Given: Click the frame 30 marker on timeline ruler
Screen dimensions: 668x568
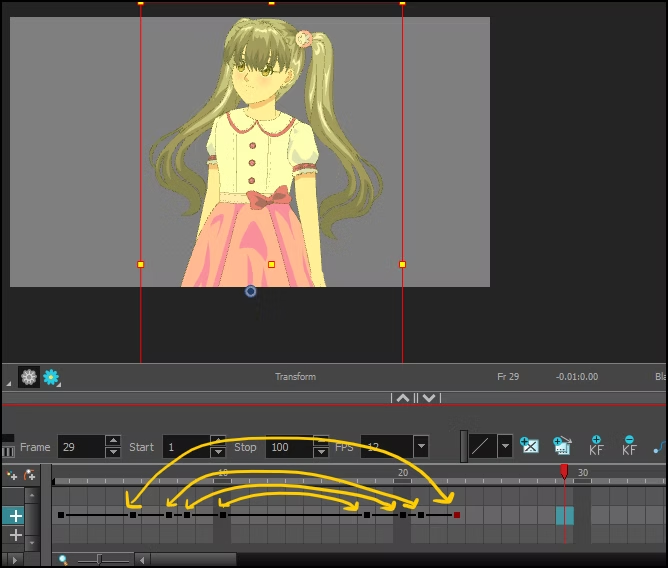Looking at the screenshot, I should pyautogui.click(x=583, y=472).
